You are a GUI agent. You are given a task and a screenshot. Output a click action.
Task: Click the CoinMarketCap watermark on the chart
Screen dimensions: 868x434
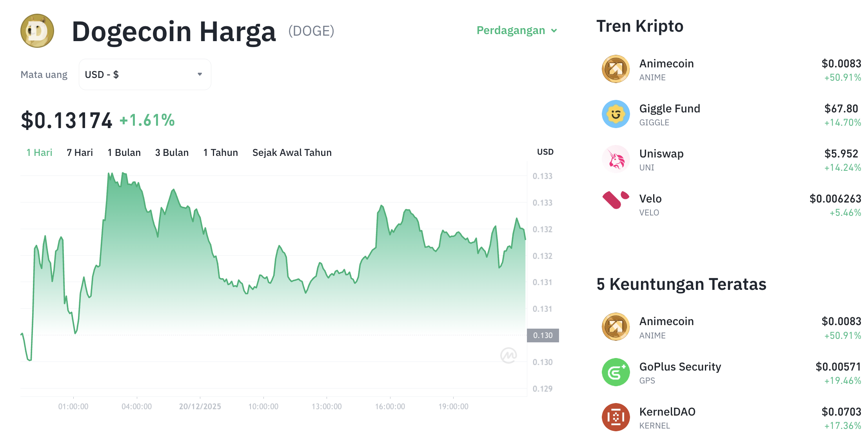click(508, 355)
